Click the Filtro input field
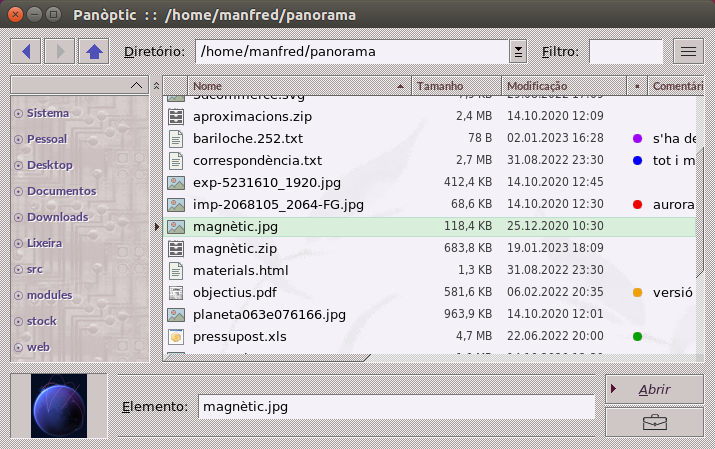This screenshot has height=449, width=715. coord(626,52)
